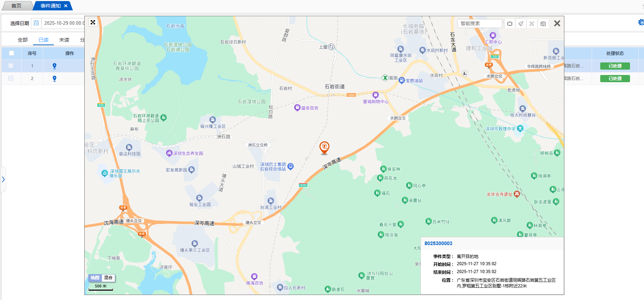This screenshot has width=644, height=300.
Task: Click the brush clear tool on map
Action: tap(521, 24)
